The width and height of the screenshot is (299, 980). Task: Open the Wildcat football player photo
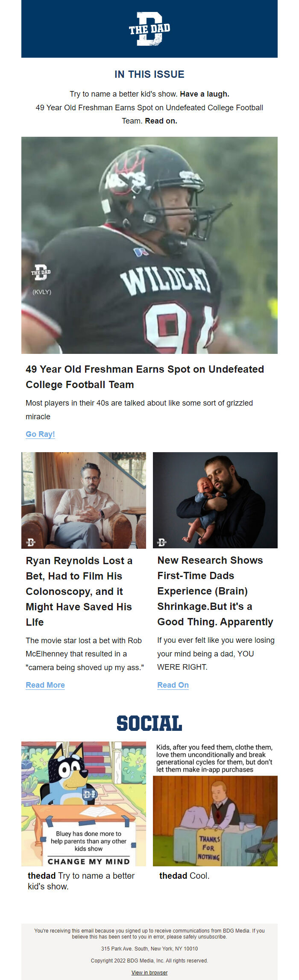[149, 245]
